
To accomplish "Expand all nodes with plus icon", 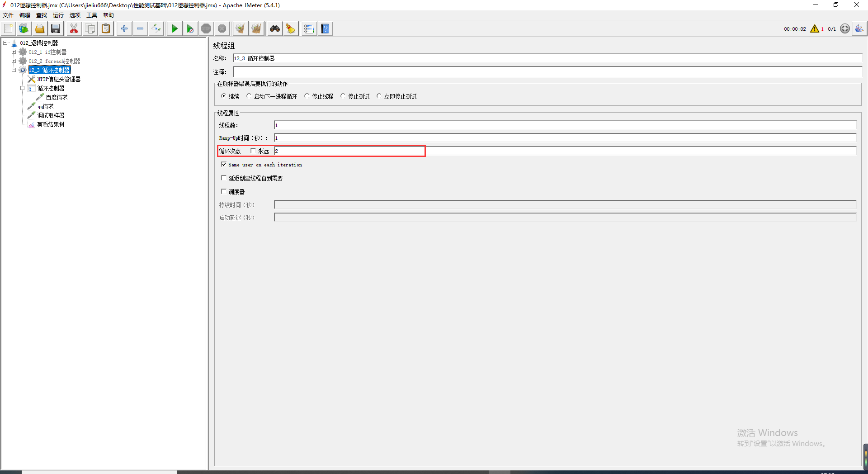I will pos(124,28).
